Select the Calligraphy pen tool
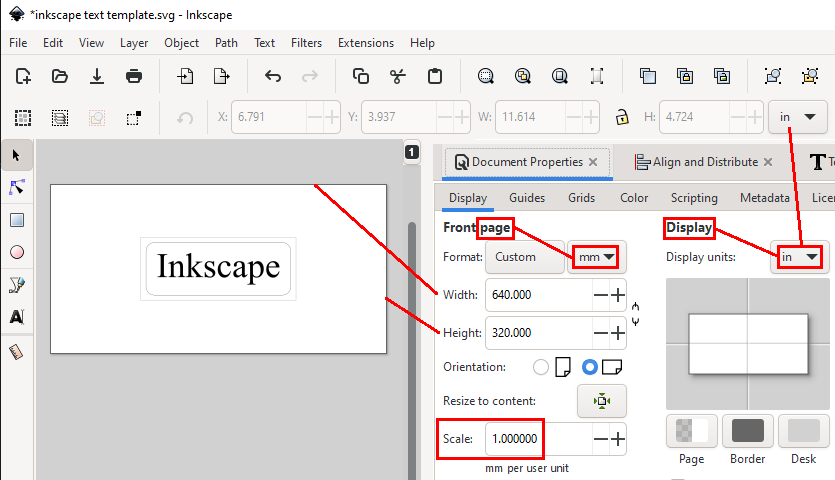 (17, 285)
